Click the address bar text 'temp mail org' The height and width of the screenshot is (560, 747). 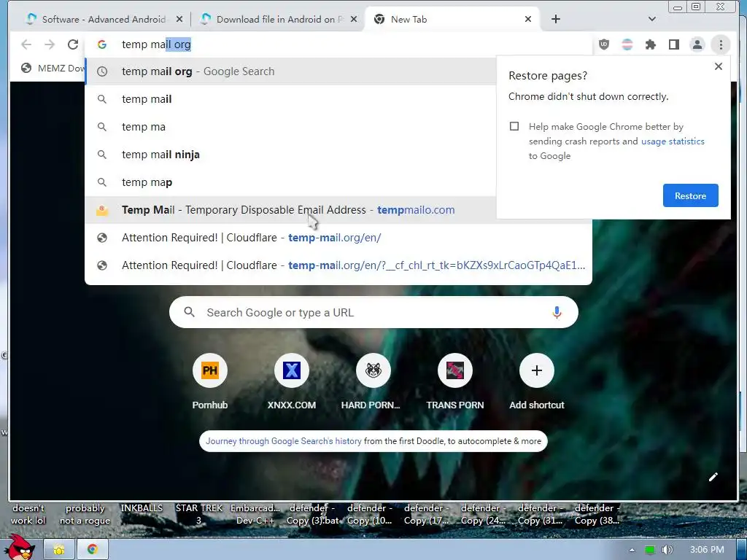tap(156, 44)
